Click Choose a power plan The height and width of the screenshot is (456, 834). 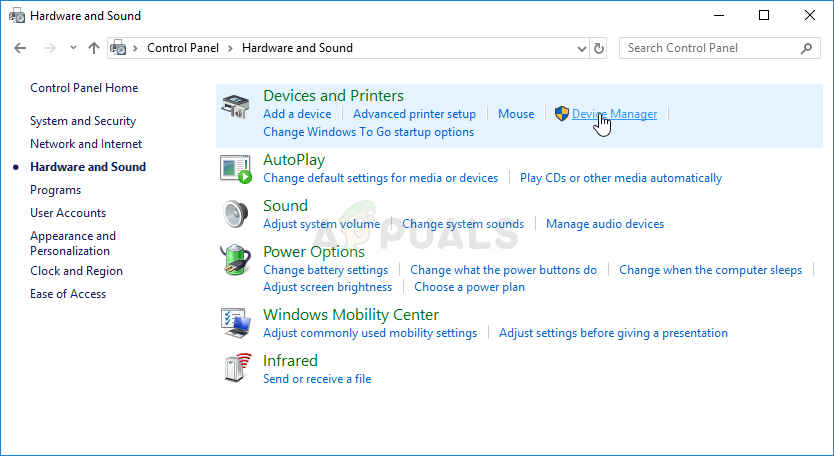[x=470, y=287]
